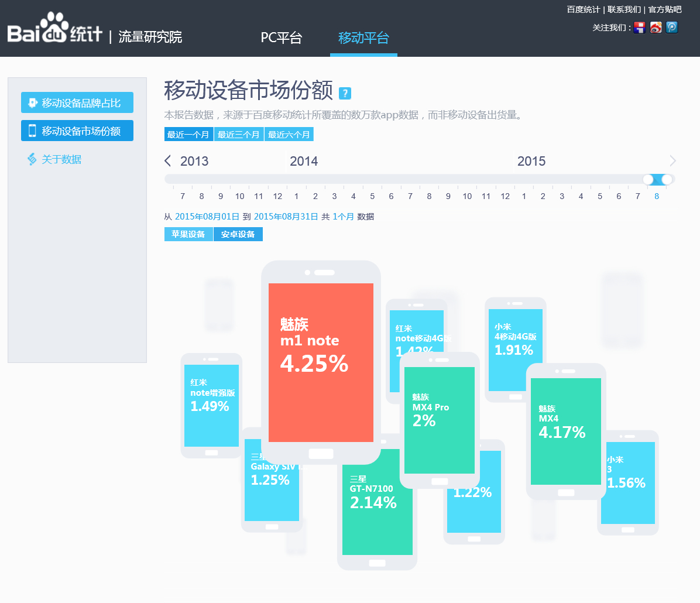The width and height of the screenshot is (700, 603).
Task: Click 流量研究院 header title
Action: 150,37
